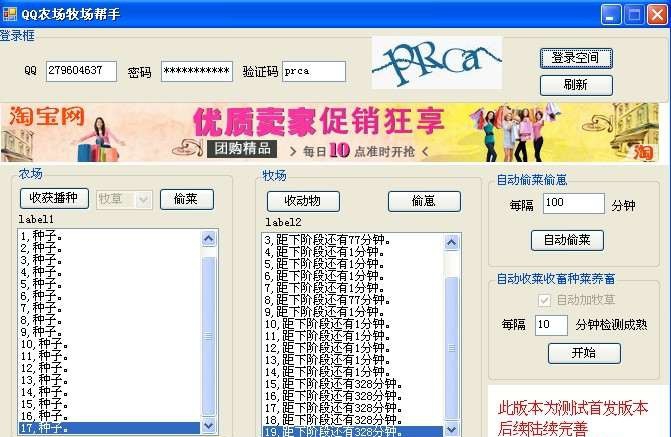
Task: Select highlighted pasture row "19, 距下阶段还有328分钟"
Action: pyautogui.click(x=353, y=431)
